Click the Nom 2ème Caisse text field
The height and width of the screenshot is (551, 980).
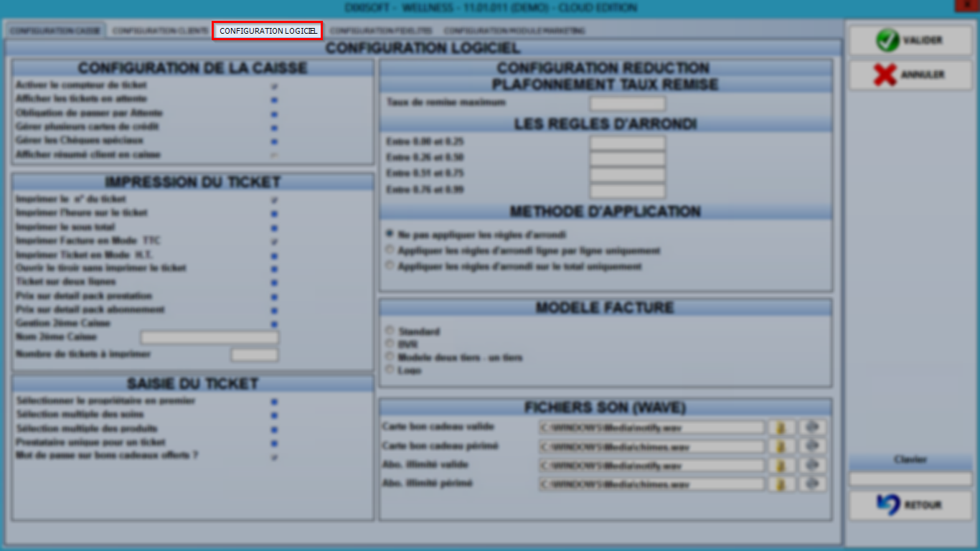click(209, 338)
